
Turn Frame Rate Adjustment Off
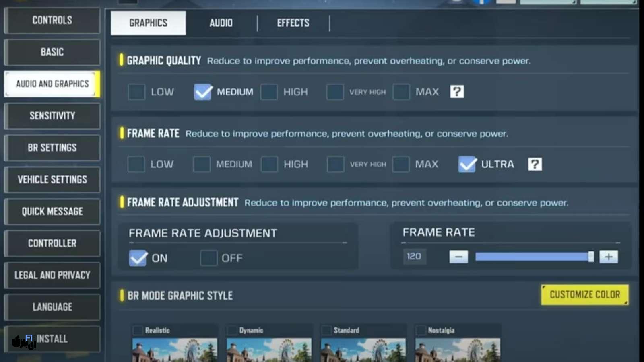208,258
